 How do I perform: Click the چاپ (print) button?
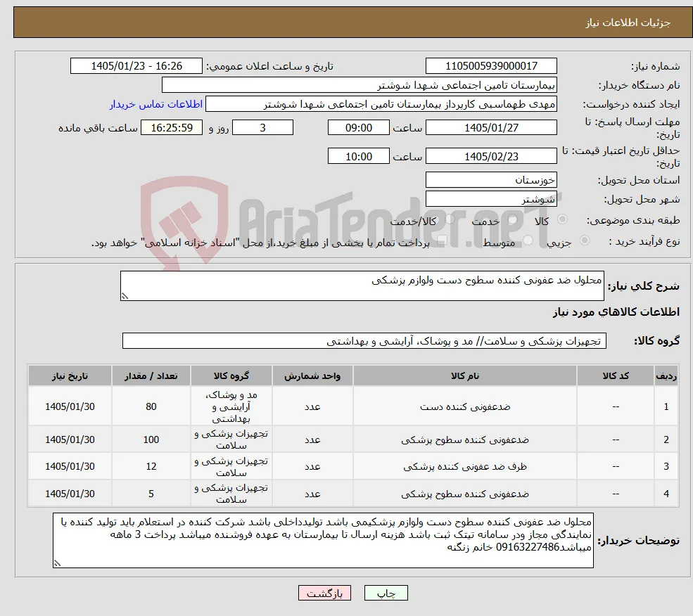pos(386,593)
